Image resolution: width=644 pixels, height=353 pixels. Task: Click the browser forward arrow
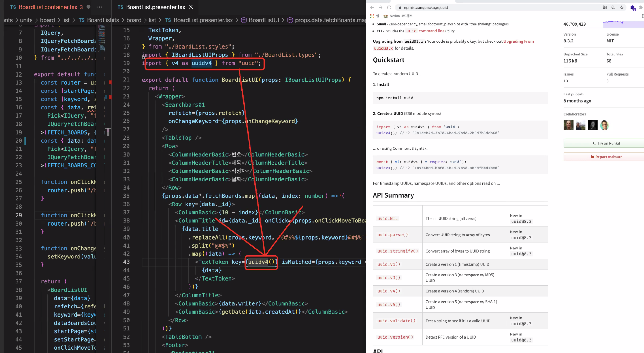(381, 8)
